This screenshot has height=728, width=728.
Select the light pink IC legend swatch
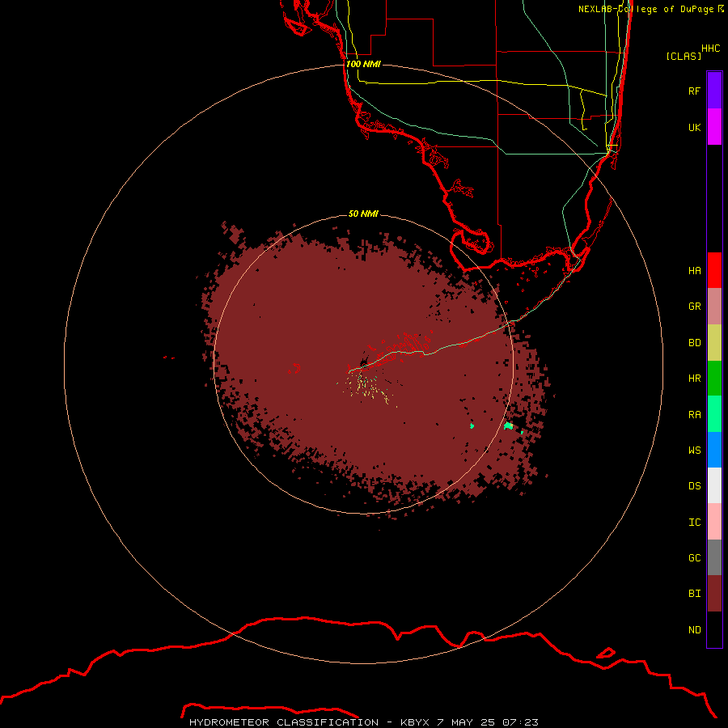(714, 522)
